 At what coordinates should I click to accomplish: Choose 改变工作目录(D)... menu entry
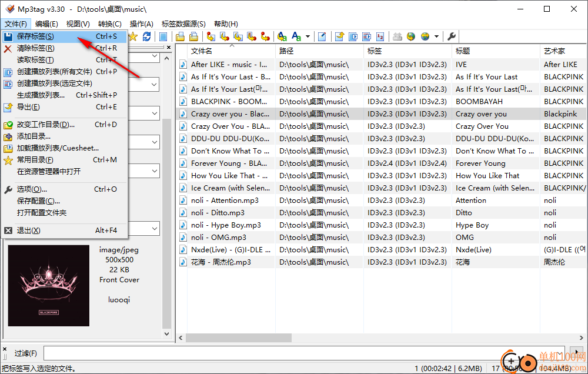click(x=65, y=125)
